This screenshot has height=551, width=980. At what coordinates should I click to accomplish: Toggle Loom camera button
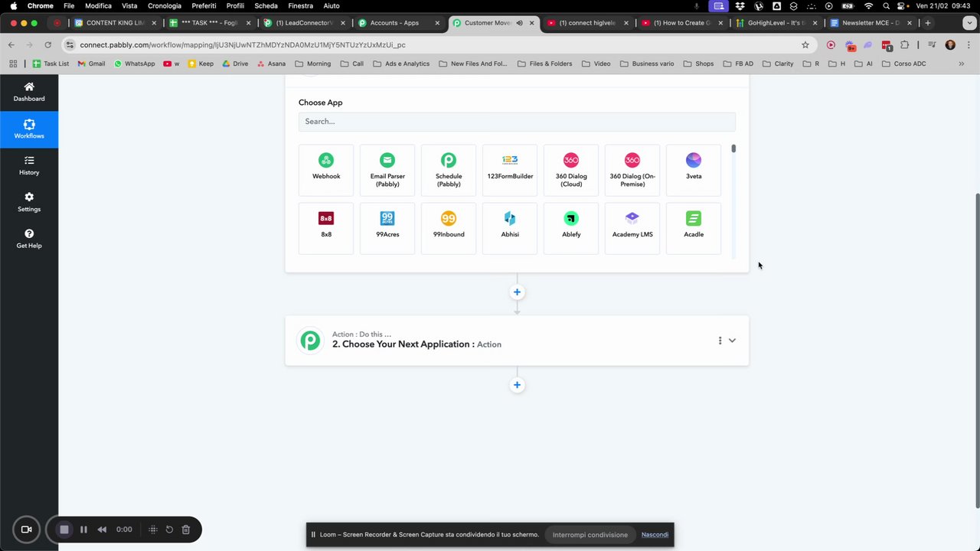(26, 530)
